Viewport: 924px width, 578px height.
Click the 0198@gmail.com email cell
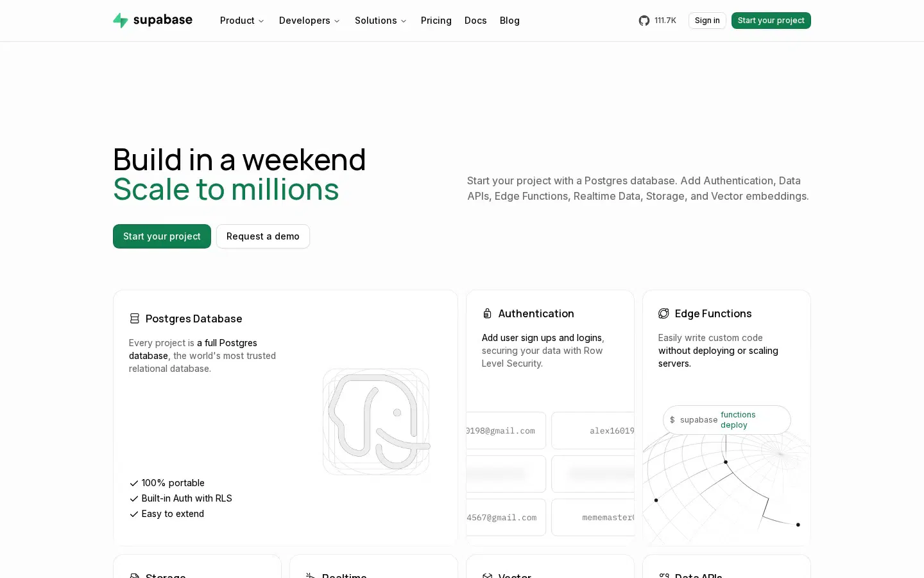506,430
